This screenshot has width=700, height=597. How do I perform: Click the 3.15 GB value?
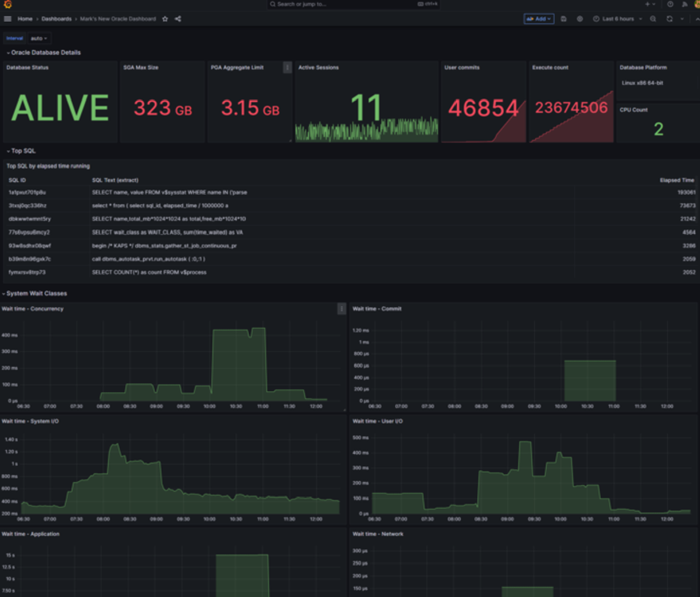(x=250, y=108)
